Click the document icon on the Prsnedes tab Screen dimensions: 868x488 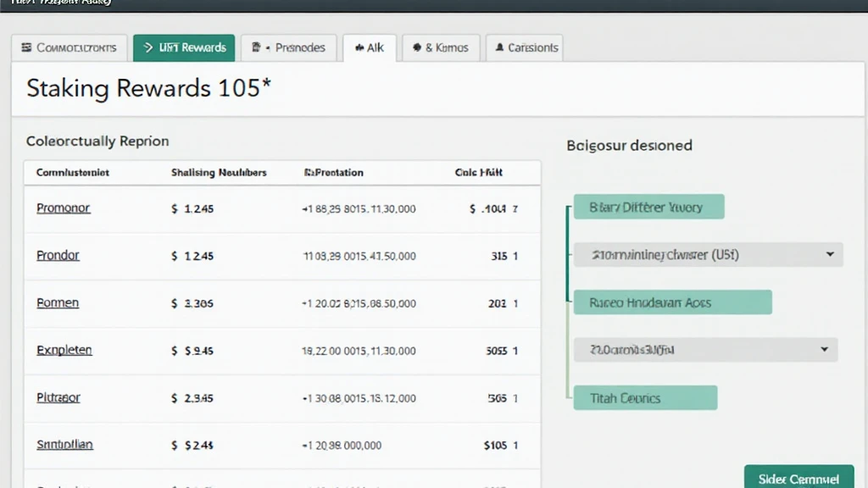coord(257,48)
